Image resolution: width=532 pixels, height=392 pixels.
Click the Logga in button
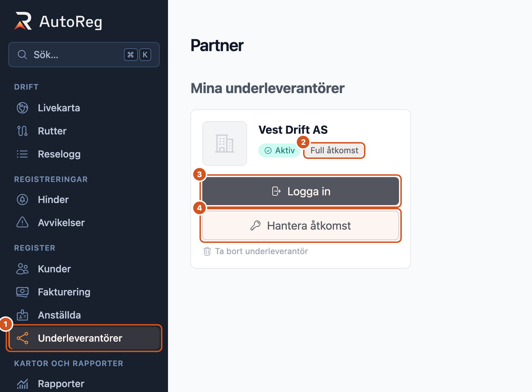pyautogui.click(x=301, y=191)
